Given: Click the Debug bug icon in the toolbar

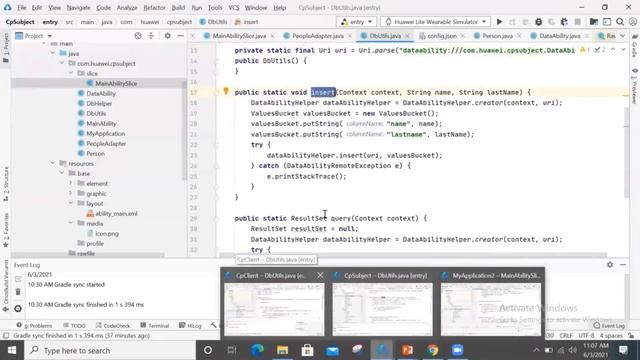Looking at the screenshot, I should 538,22.
